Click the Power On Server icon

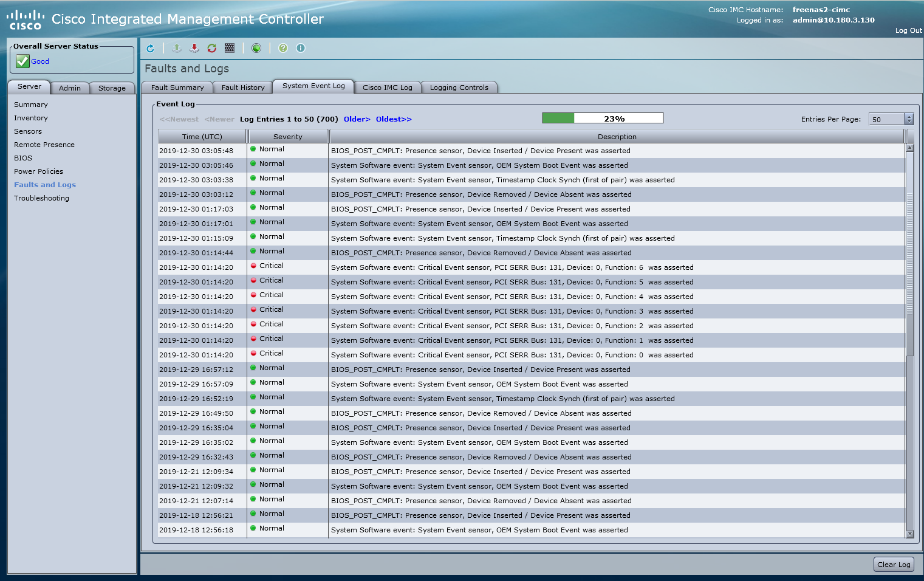click(x=177, y=48)
